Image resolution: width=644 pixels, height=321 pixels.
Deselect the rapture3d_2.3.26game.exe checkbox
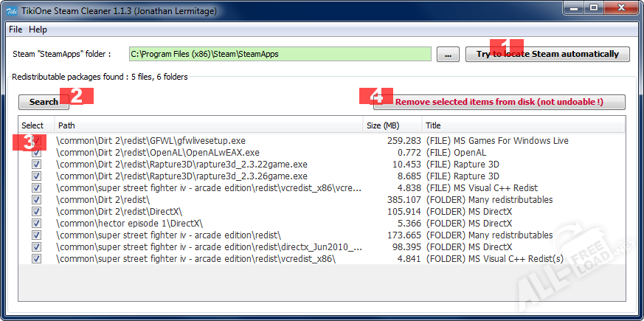click(36, 176)
